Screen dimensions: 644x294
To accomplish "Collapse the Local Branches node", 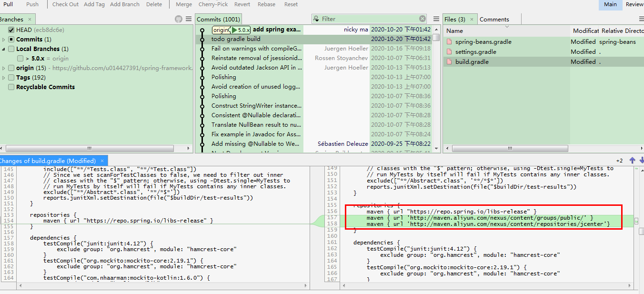I will pos(4,49).
